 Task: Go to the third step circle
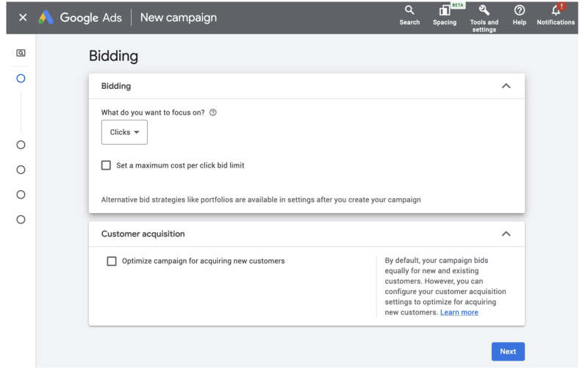tap(21, 170)
